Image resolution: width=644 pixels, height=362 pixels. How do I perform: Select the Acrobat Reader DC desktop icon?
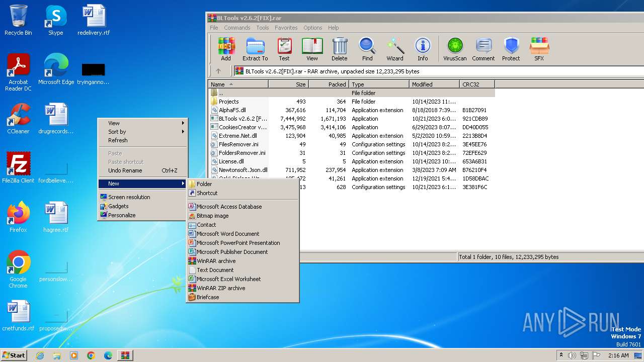coord(18,72)
